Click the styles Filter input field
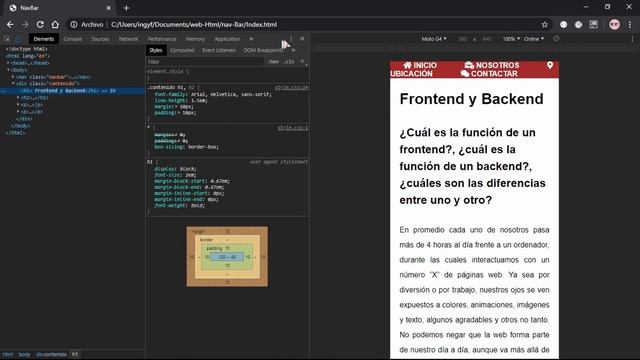 pyautogui.click(x=205, y=62)
